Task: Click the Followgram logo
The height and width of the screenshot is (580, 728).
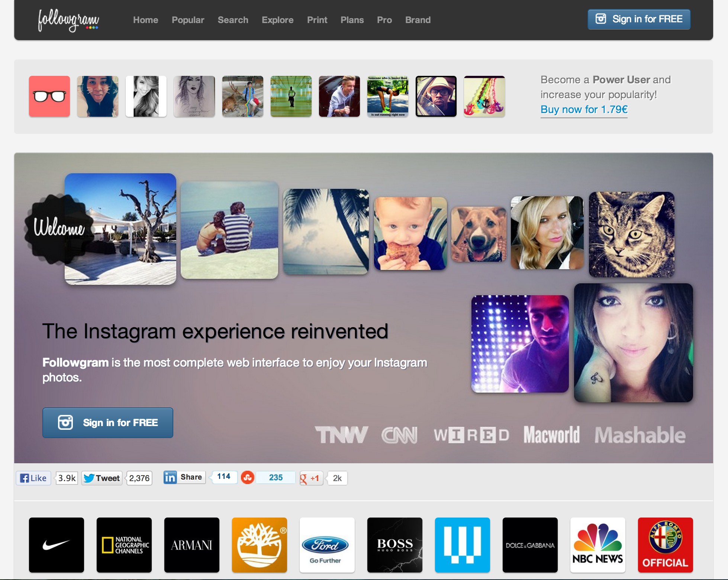Action: point(68,20)
